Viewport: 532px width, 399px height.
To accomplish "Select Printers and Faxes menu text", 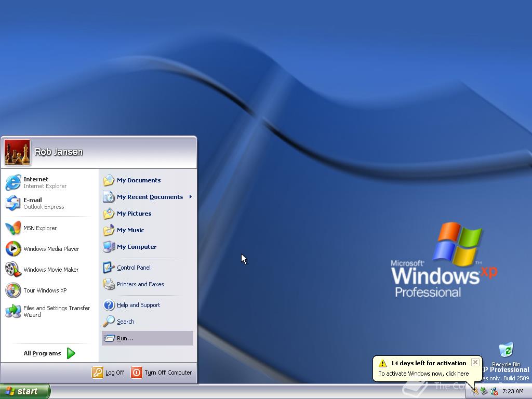I will (x=140, y=284).
